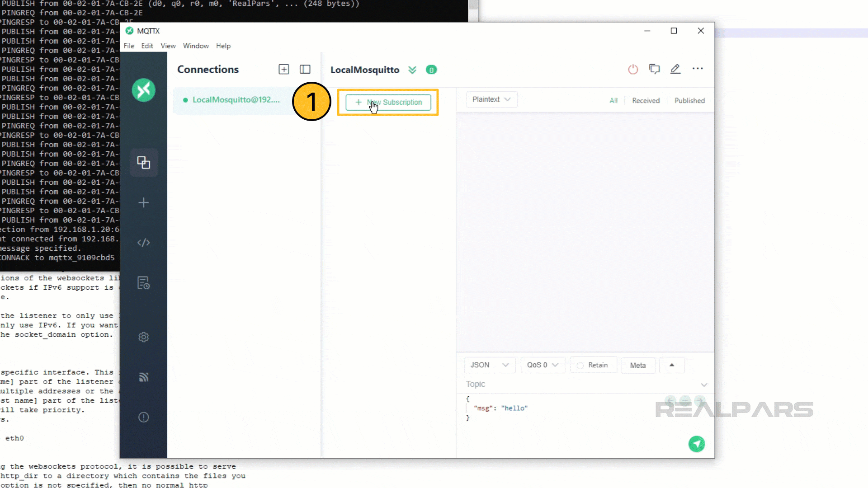Close the MQTTX window
The height and width of the screenshot is (488, 868).
(701, 31)
